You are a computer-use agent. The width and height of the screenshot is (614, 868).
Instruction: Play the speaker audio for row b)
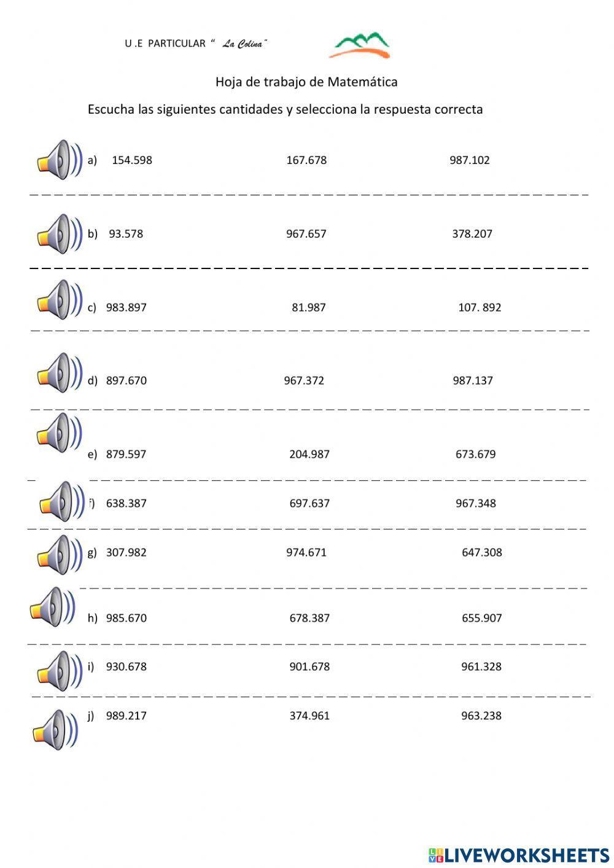(x=60, y=234)
